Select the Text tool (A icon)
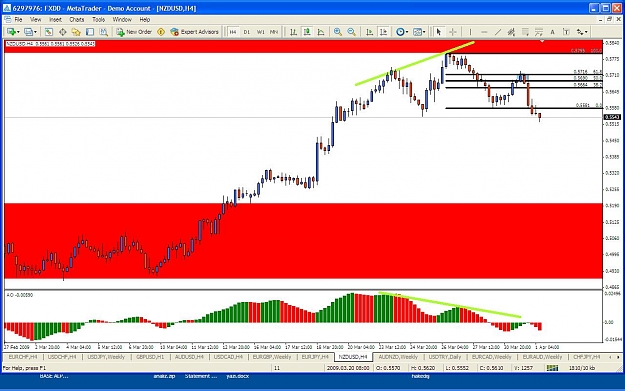 (x=552, y=32)
